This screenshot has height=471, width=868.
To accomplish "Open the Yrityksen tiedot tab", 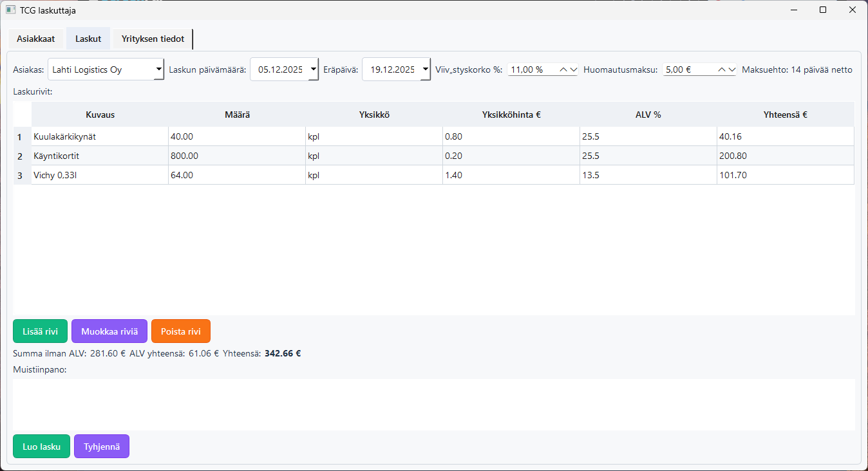I will pyautogui.click(x=153, y=39).
